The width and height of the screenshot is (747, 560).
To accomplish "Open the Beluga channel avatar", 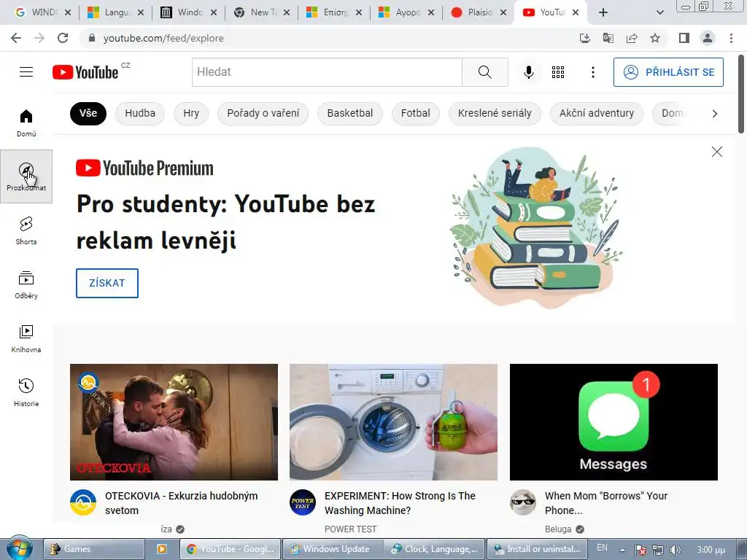I will 522,502.
